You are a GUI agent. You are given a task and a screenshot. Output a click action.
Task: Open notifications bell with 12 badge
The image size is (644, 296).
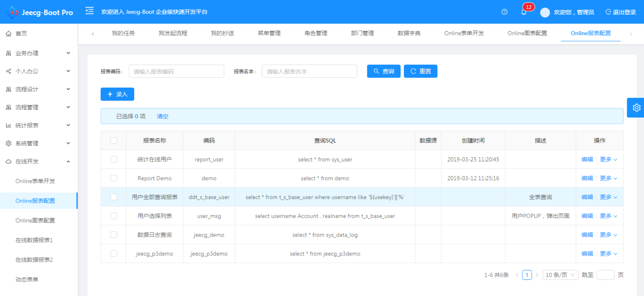pos(524,12)
